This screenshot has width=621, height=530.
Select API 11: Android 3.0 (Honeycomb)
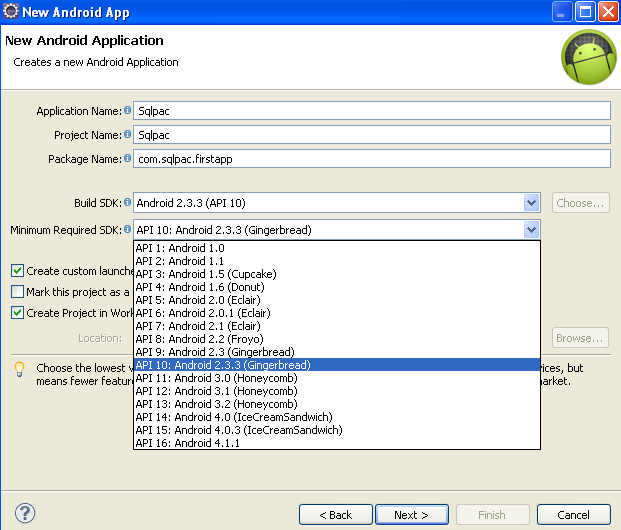click(x=337, y=378)
